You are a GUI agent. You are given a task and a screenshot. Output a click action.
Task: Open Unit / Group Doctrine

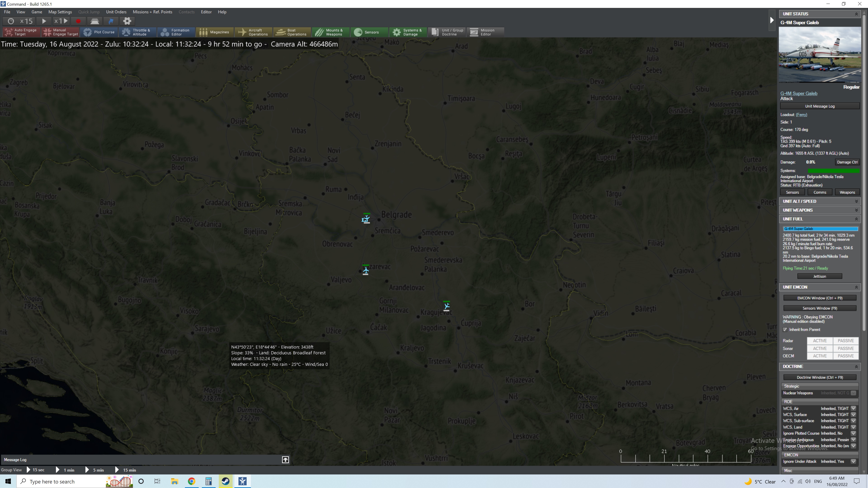(x=446, y=32)
